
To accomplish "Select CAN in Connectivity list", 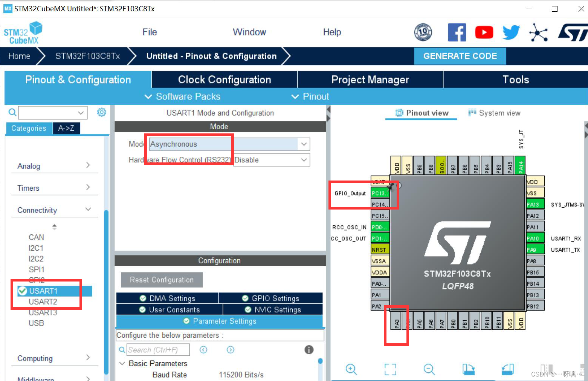I will tap(36, 237).
